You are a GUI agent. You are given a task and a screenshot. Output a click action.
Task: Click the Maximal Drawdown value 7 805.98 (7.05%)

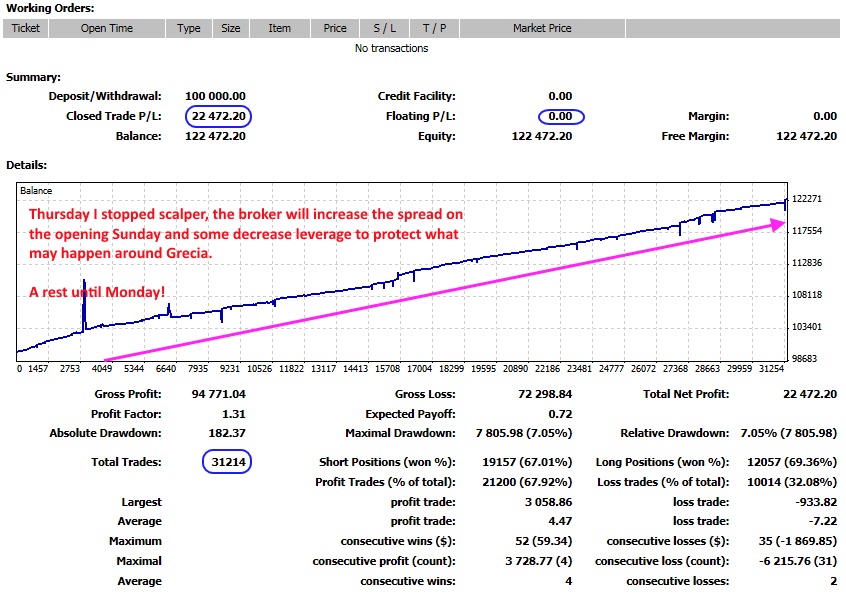tap(524, 433)
